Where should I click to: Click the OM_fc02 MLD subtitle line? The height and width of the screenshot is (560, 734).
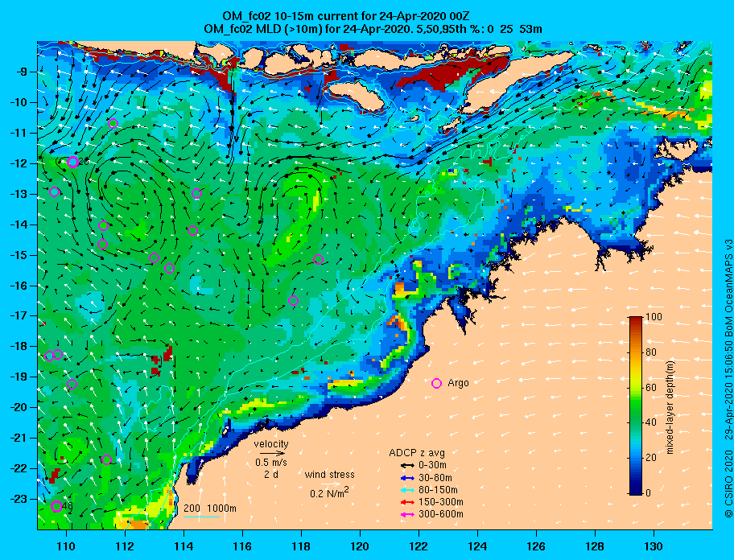coord(373,29)
